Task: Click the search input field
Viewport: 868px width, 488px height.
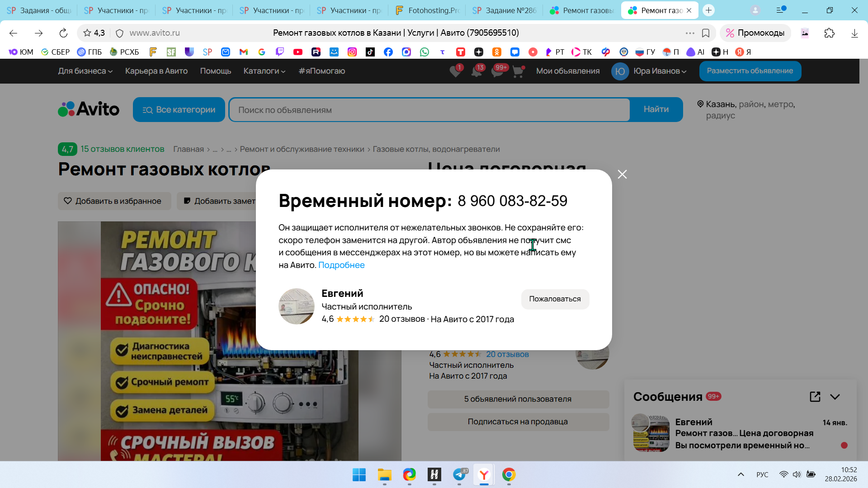Action: click(x=429, y=110)
